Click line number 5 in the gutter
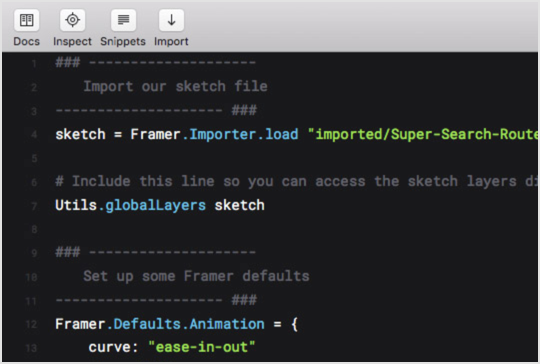The height and width of the screenshot is (364, 540). tap(34, 158)
